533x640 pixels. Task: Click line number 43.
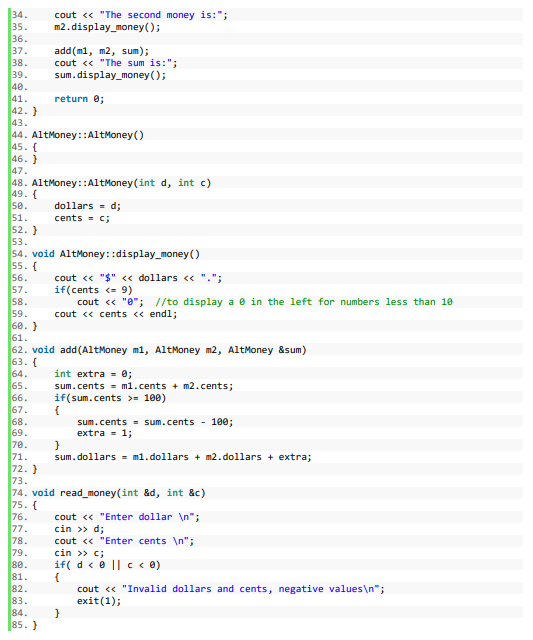coord(20,123)
